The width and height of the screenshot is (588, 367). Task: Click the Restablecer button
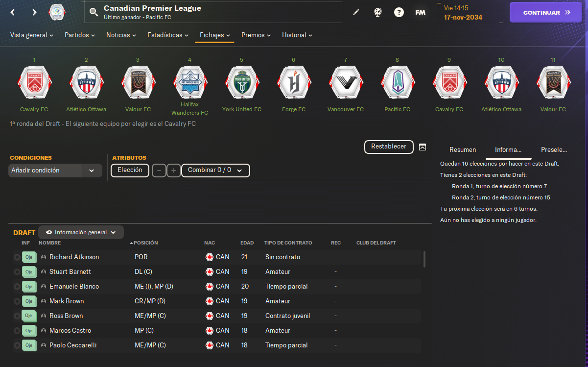(389, 147)
